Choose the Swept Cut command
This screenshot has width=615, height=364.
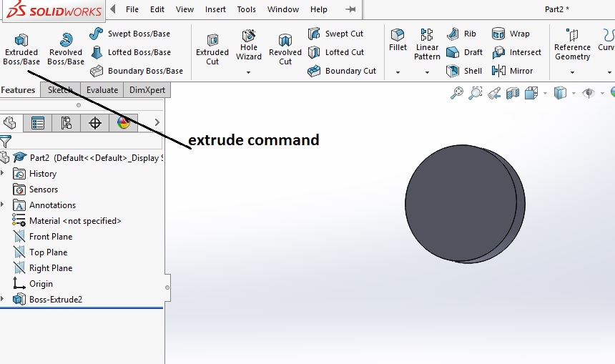(335, 34)
